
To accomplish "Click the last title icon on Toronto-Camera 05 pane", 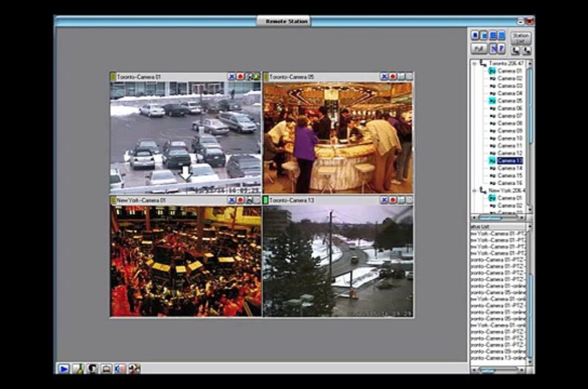I will coord(409,77).
